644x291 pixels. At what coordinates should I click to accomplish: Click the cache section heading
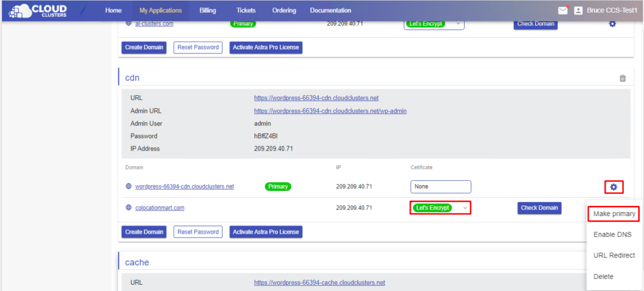(x=136, y=262)
